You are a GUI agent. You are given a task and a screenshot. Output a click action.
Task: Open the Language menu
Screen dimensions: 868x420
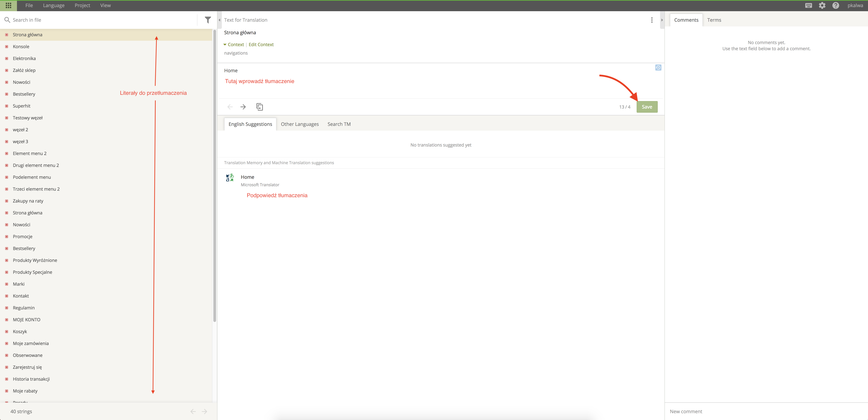coord(54,5)
